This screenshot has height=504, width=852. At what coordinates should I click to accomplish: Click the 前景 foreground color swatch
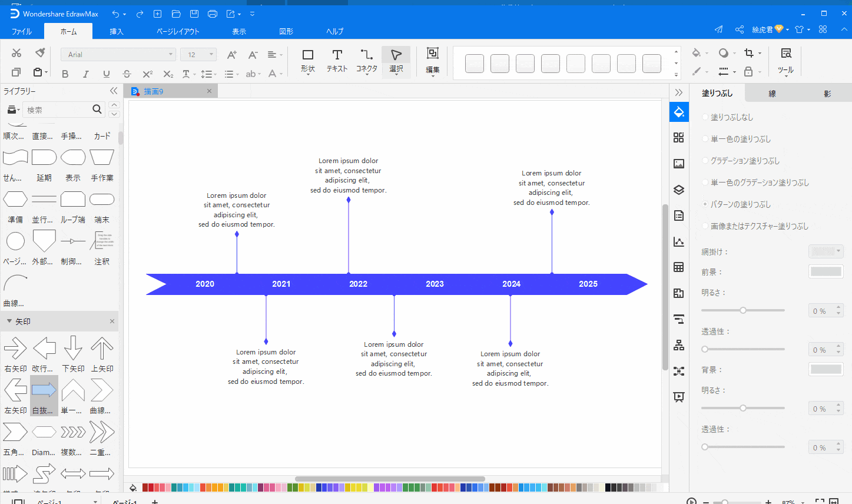coord(826,271)
